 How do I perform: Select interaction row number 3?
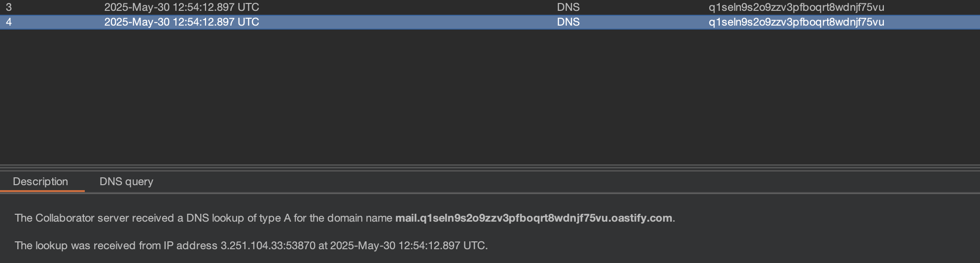click(x=9, y=7)
